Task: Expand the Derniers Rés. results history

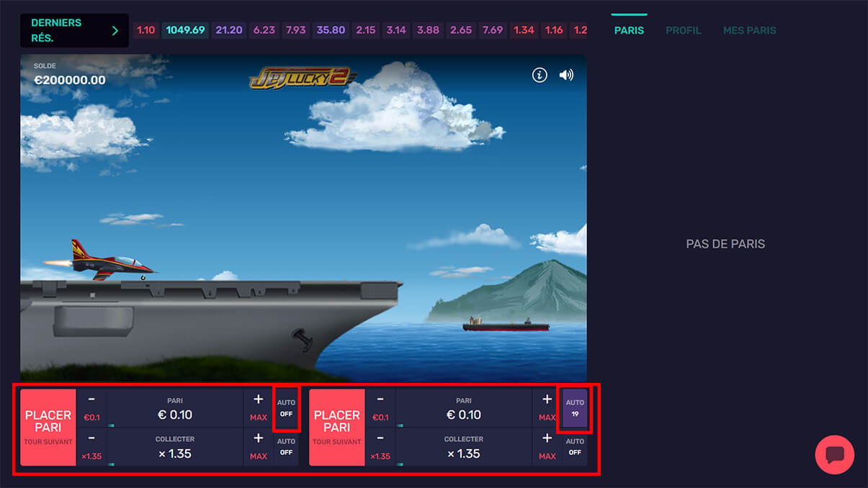Action: click(74, 30)
